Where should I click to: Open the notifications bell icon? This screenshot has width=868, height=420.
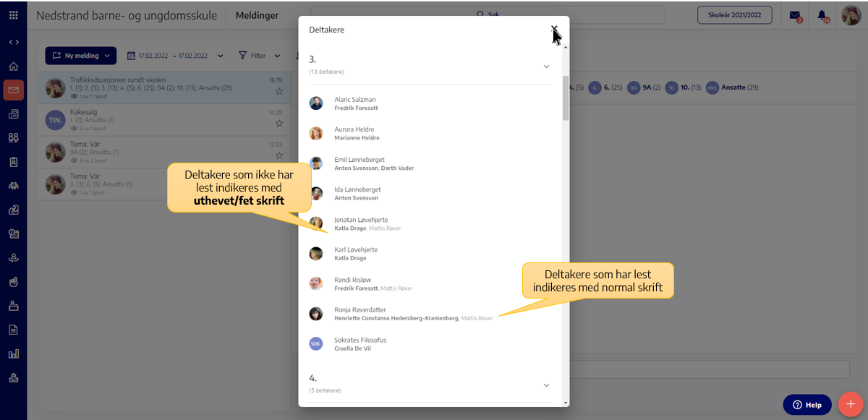click(x=822, y=15)
